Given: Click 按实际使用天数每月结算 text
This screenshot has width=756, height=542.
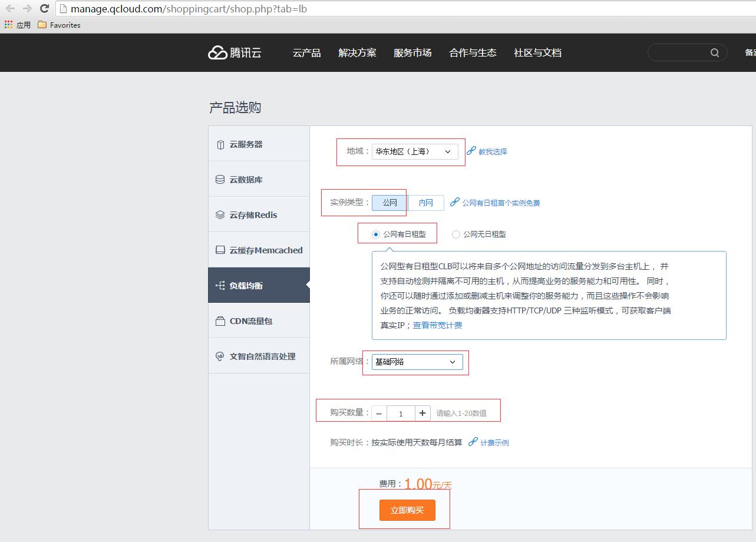Looking at the screenshot, I should 417,442.
